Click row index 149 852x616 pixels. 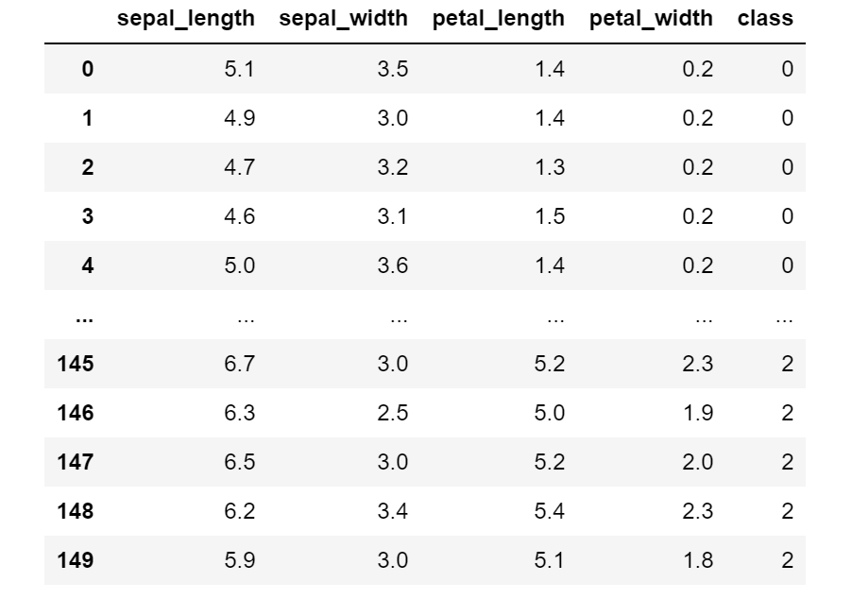(76, 560)
